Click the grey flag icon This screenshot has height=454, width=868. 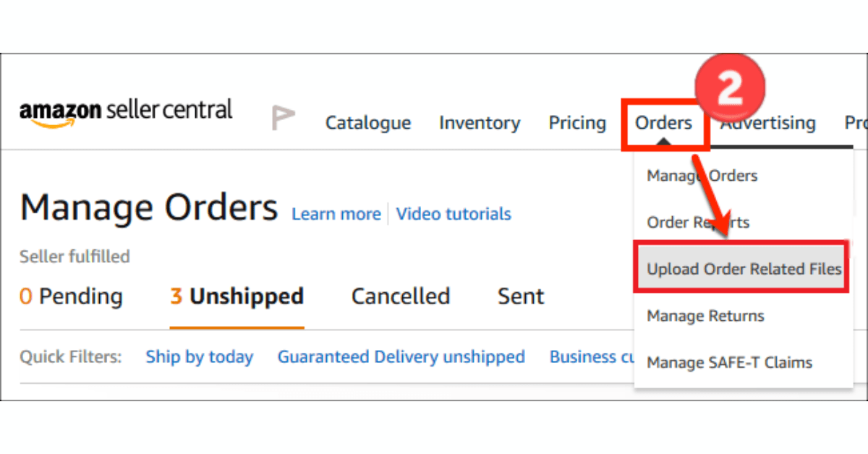283,117
